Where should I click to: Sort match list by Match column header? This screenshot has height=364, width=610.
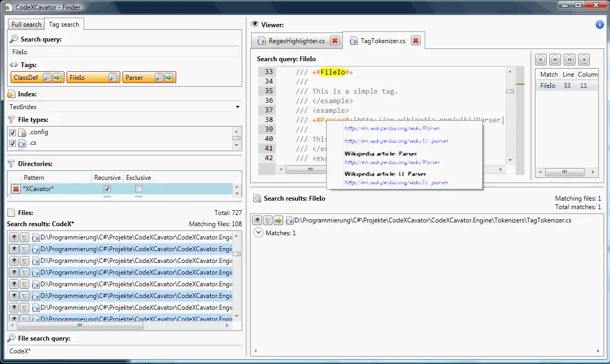pyautogui.click(x=549, y=75)
